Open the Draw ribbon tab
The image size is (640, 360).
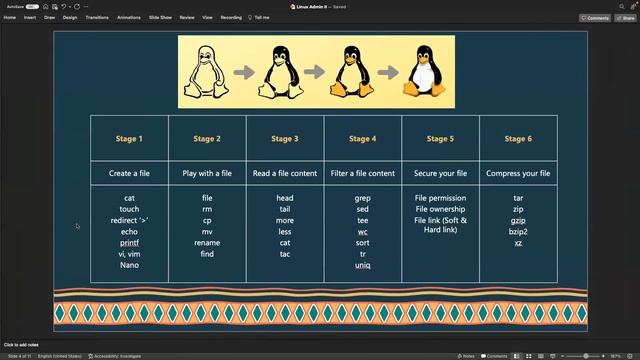point(49,18)
